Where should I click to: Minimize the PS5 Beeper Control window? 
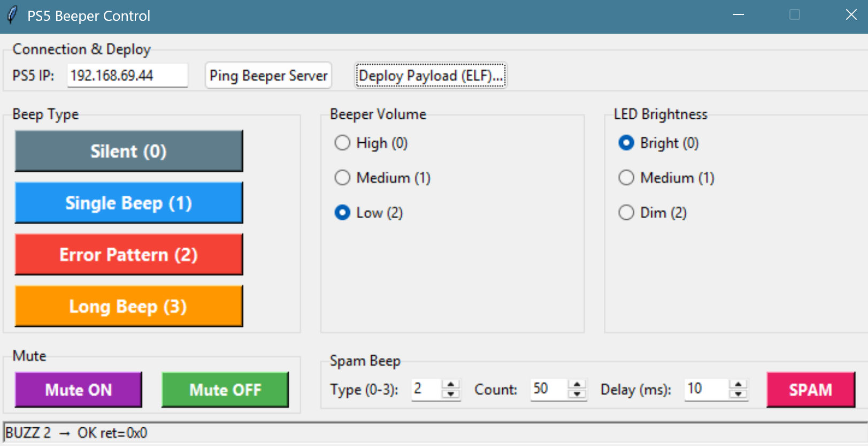point(739,15)
